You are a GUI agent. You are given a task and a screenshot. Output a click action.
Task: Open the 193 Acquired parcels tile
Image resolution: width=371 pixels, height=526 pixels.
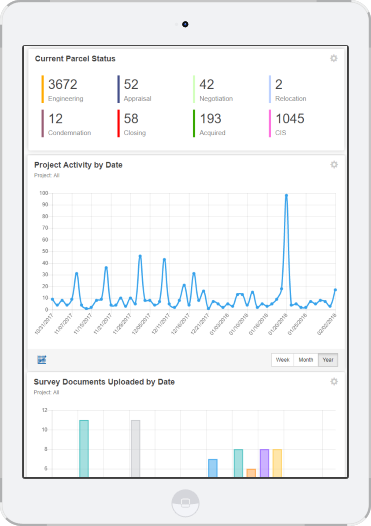tap(210, 123)
